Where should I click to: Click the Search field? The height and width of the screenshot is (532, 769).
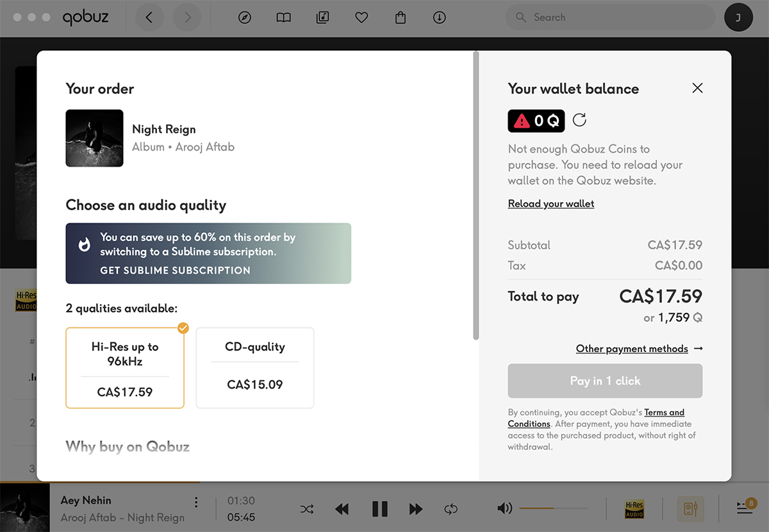[x=615, y=18]
